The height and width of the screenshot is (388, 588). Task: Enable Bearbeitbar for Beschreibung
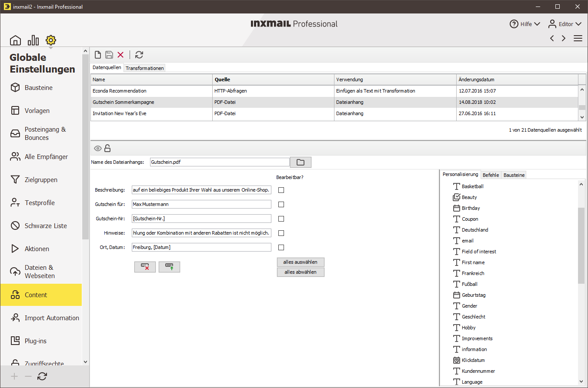pyautogui.click(x=281, y=190)
